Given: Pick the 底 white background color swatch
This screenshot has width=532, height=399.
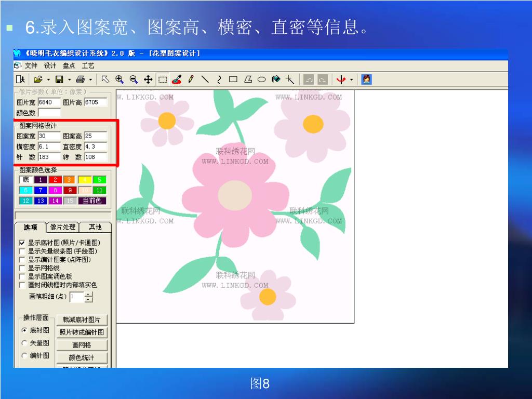Looking at the screenshot, I should pyautogui.click(x=26, y=179).
